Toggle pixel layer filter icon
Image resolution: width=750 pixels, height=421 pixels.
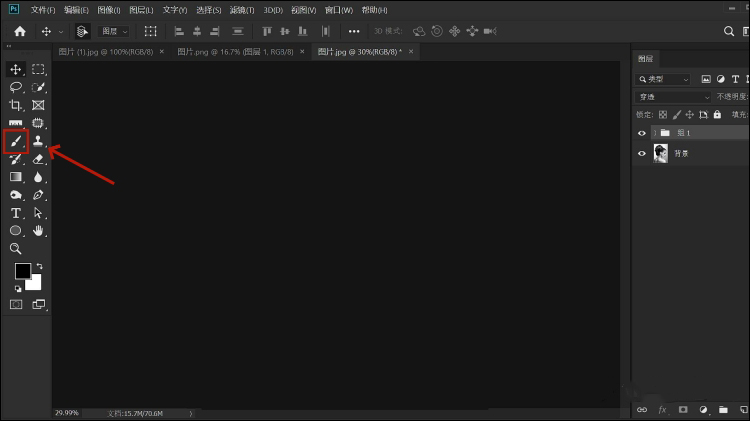click(706, 79)
